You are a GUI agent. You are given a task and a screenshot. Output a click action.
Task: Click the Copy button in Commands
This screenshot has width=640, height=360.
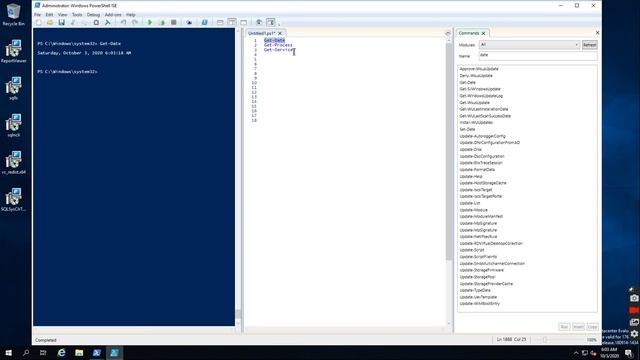592,327
